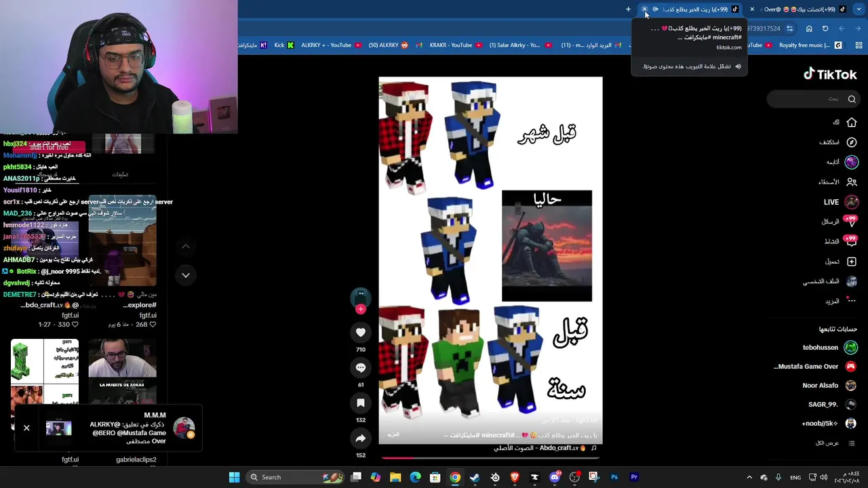Open Brave browser from taskbar
This screenshot has height=488, width=868.
tap(515, 477)
